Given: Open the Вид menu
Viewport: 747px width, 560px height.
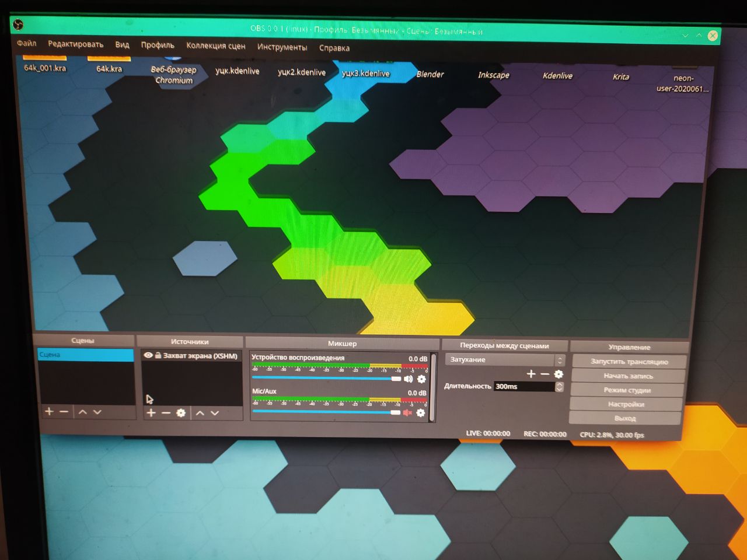Looking at the screenshot, I should (x=122, y=45).
